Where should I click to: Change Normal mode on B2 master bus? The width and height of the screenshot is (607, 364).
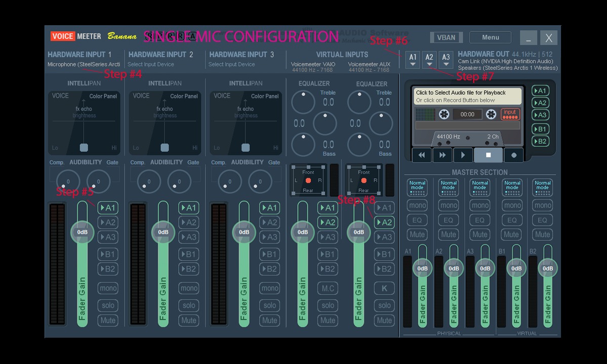click(x=542, y=187)
